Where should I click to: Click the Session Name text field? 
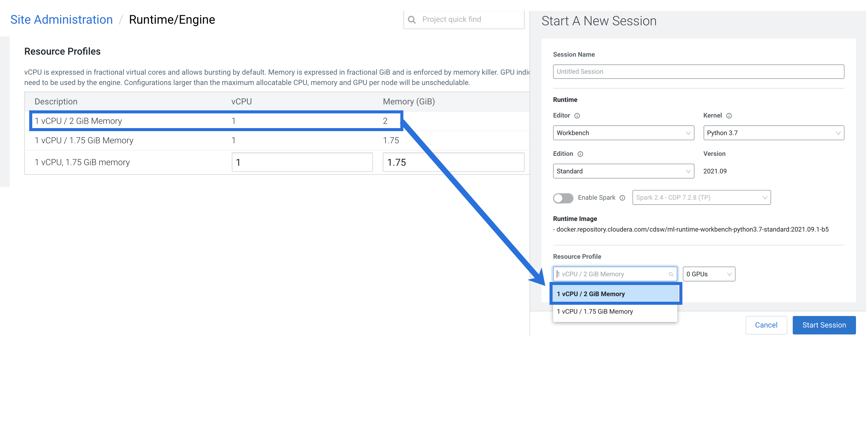pyautogui.click(x=698, y=72)
